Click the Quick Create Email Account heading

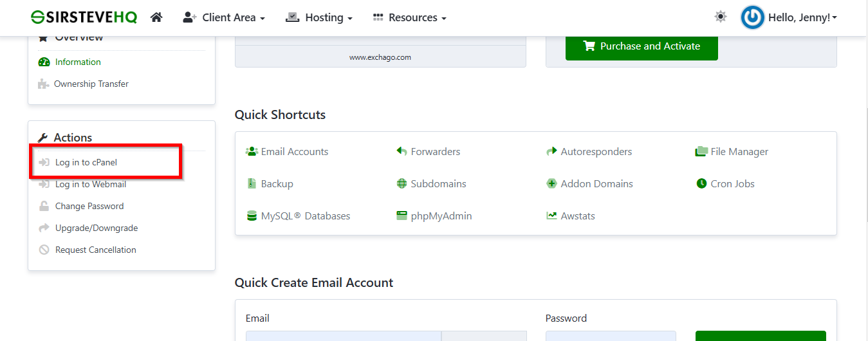(x=314, y=282)
